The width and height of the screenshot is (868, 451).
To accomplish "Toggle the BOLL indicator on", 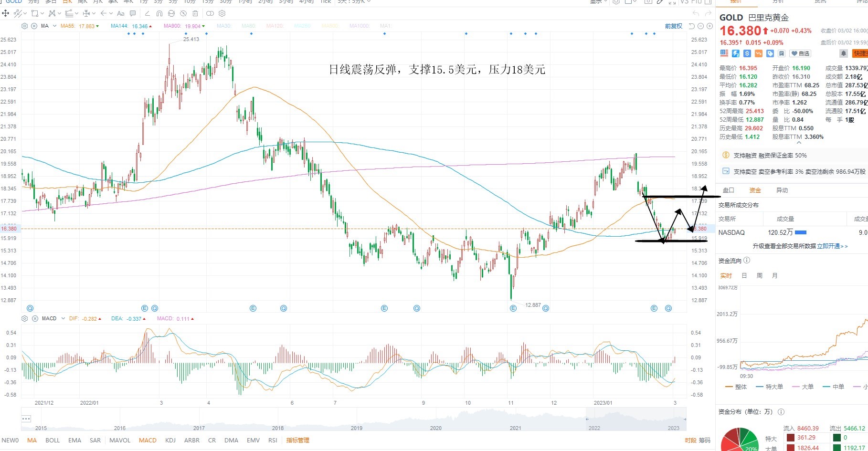I will [53, 440].
